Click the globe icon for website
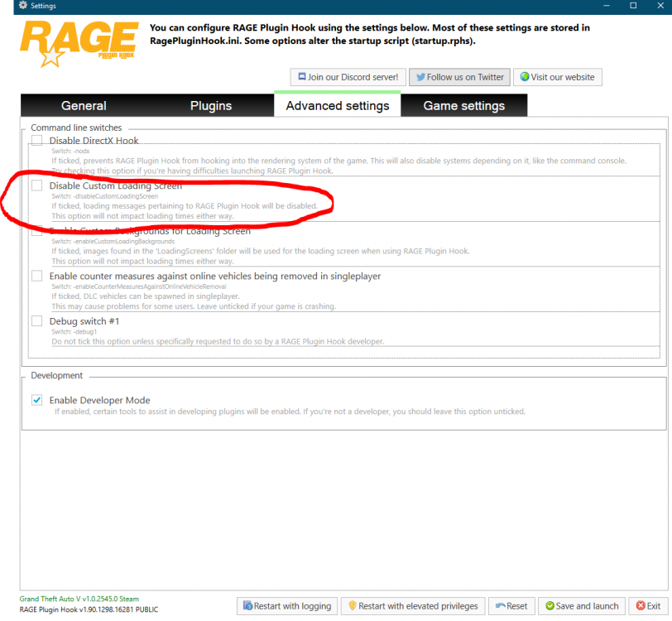The image size is (672, 621). pyautogui.click(x=525, y=77)
